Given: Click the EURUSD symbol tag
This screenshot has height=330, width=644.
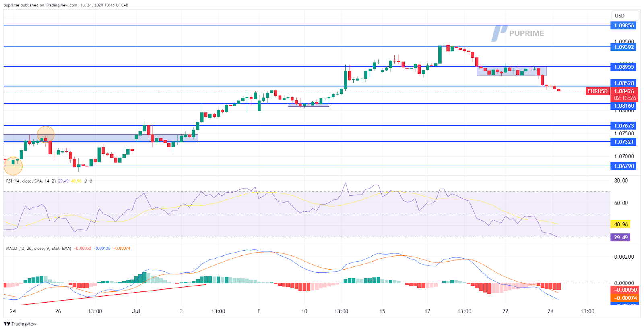Looking at the screenshot, I should pos(597,91).
